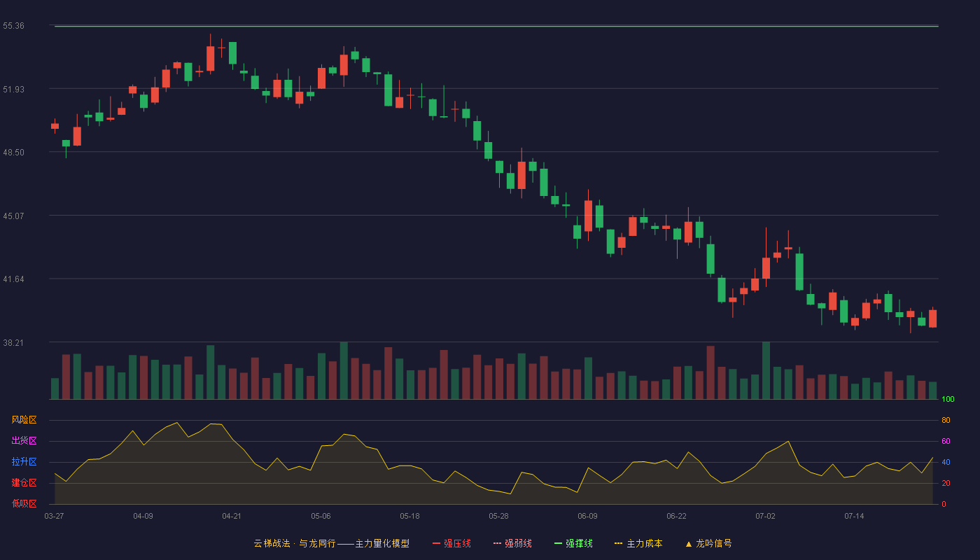Click the 建仓区 zone label

[x=24, y=483]
